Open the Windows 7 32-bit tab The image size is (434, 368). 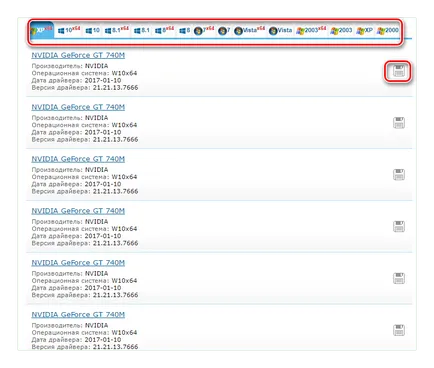point(224,31)
